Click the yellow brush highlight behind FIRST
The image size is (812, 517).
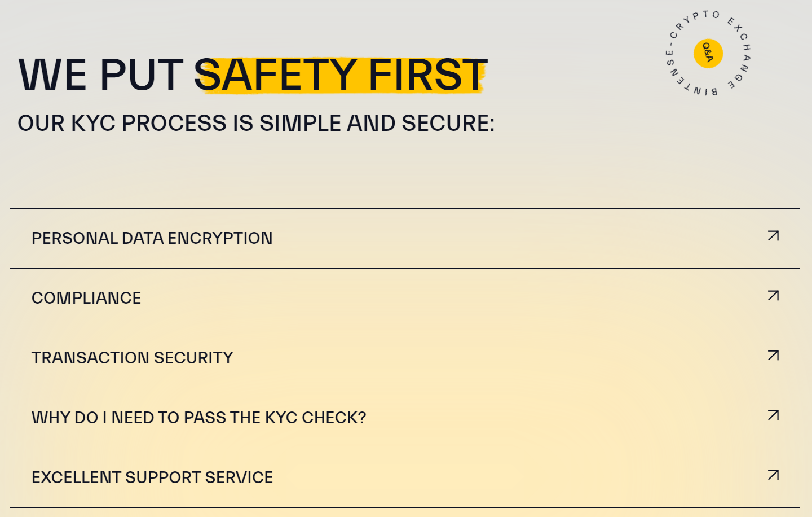pyautogui.click(x=428, y=75)
